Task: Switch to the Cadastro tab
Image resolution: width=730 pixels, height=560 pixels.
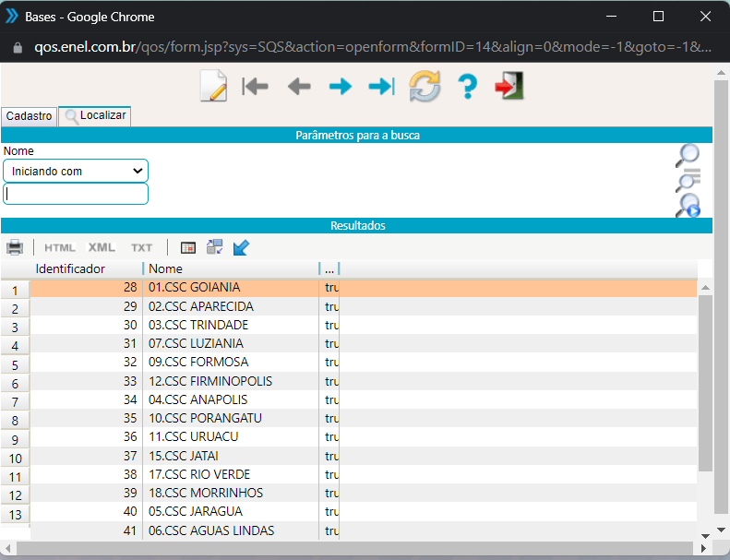Action: click(29, 116)
